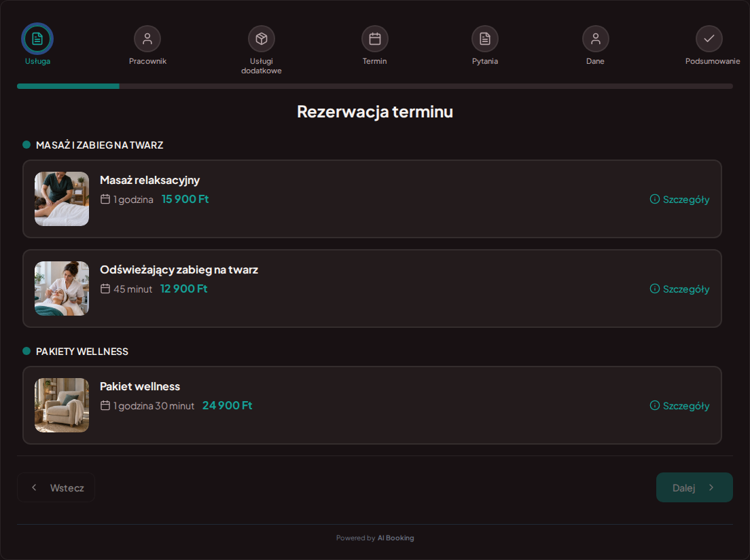
Task: Click calendar icon beside 45 minut
Action: [x=105, y=288]
